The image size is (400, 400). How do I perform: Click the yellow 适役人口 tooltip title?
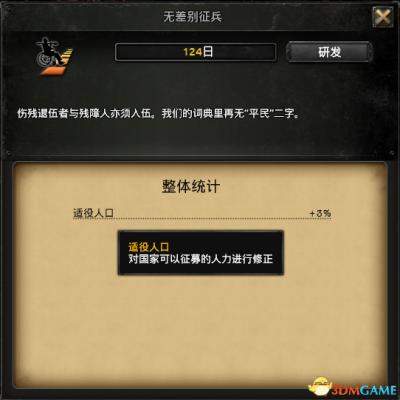149,247
